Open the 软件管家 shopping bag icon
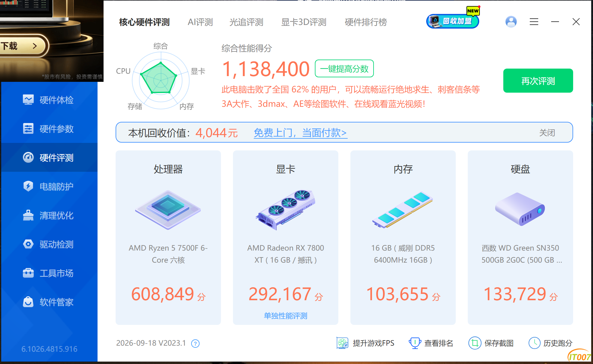The image size is (593, 364). click(x=28, y=302)
